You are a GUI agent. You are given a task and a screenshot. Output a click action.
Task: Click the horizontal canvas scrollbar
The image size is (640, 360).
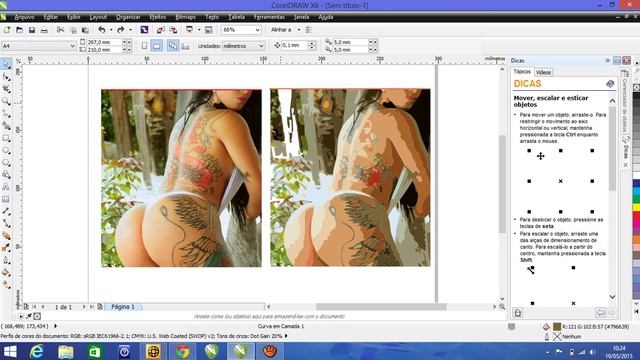coord(381,307)
